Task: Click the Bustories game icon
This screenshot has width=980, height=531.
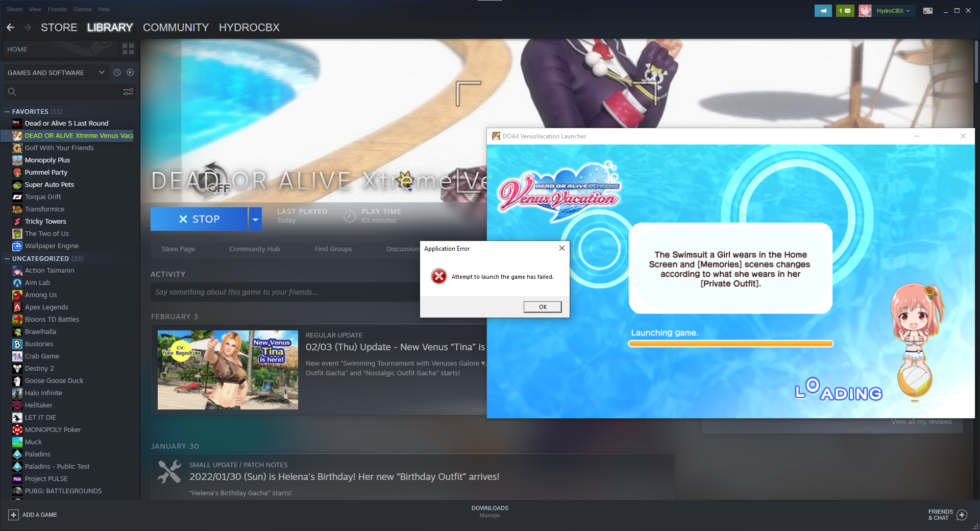Action: tap(17, 344)
